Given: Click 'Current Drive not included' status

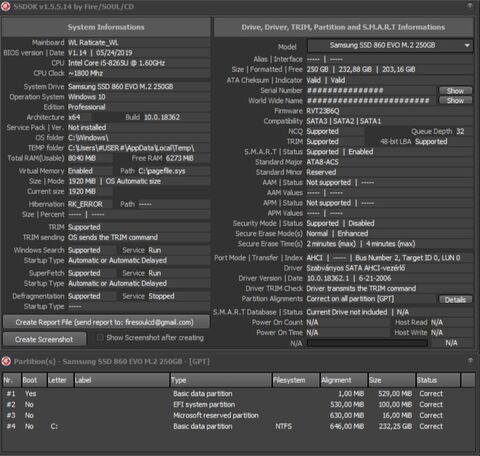Looking at the screenshot, I should pos(347,312).
